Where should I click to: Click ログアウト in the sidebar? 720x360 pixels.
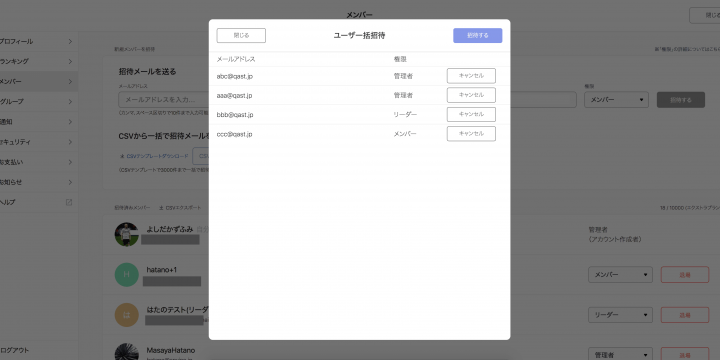pos(16,350)
